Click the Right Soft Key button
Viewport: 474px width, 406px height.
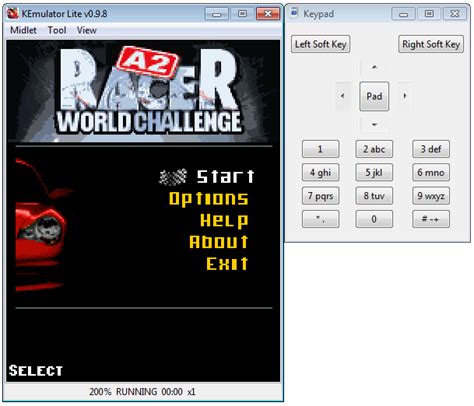click(431, 44)
